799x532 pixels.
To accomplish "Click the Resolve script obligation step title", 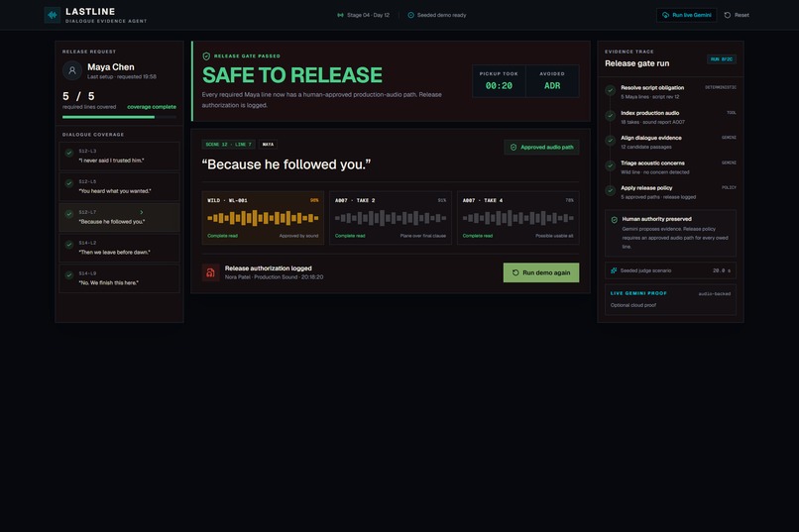I will (x=652, y=87).
